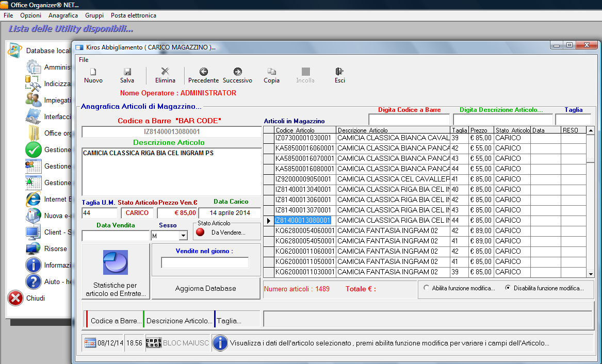This screenshot has height=364, width=602.
Task: Click the Descrizione Articolo... search button
Action: [x=178, y=319]
